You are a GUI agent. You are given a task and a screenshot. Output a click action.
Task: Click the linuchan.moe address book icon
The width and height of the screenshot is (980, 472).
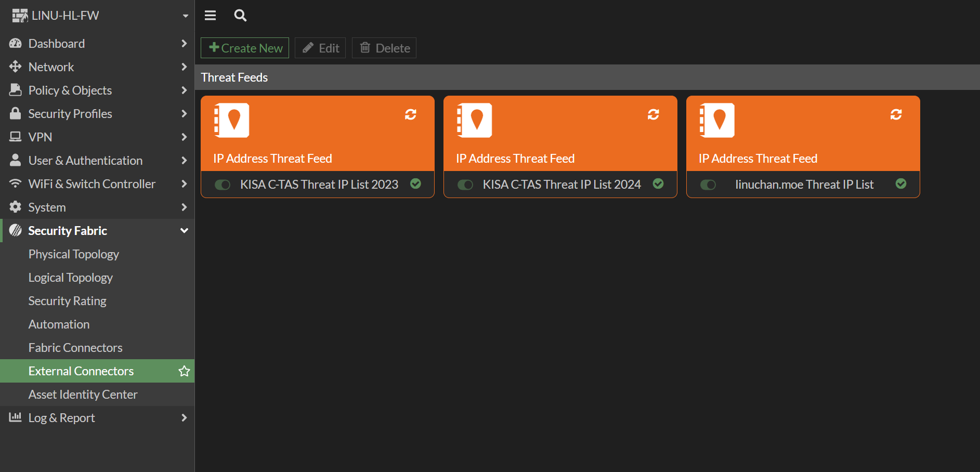[x=717, y=120]
